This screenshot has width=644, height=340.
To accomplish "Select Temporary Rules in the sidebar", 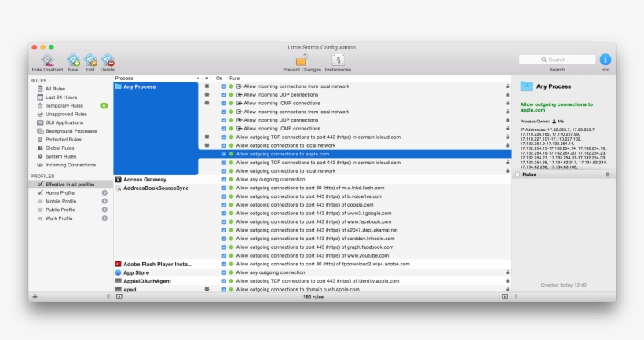I will [x=64, y=105].
